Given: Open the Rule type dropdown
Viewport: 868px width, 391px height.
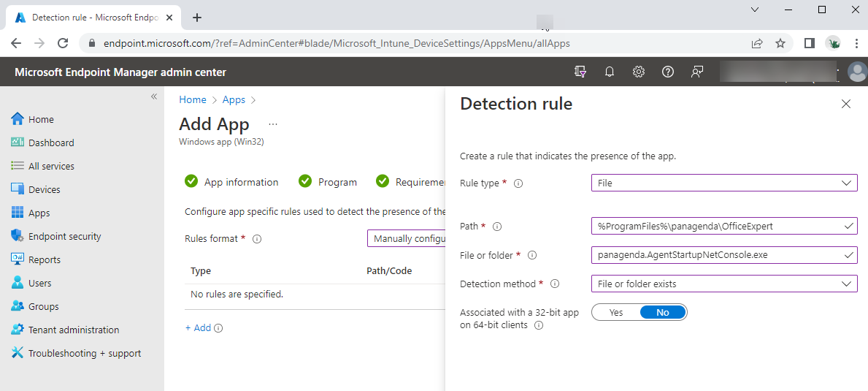Looking at the screenshot, I should click(723, 183).
